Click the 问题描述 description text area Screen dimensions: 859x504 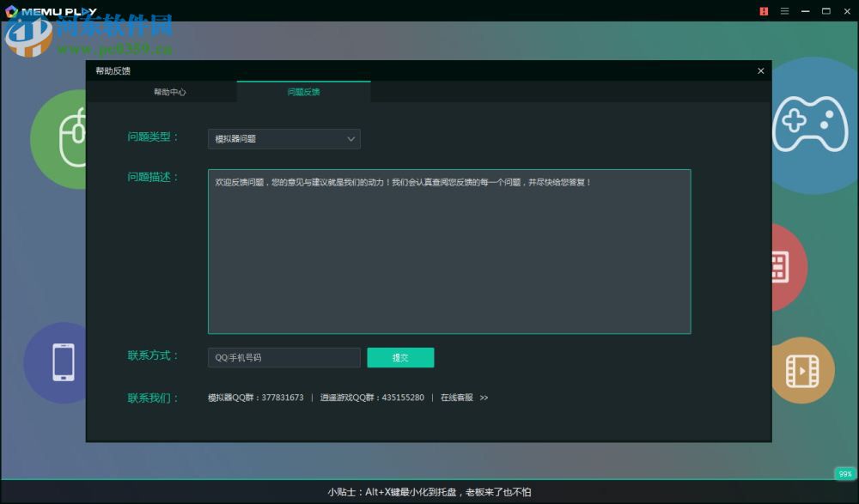448,251
